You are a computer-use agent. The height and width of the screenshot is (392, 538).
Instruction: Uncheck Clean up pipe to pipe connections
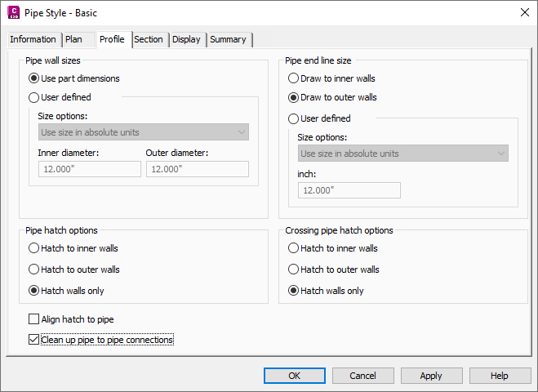[33, 340]
